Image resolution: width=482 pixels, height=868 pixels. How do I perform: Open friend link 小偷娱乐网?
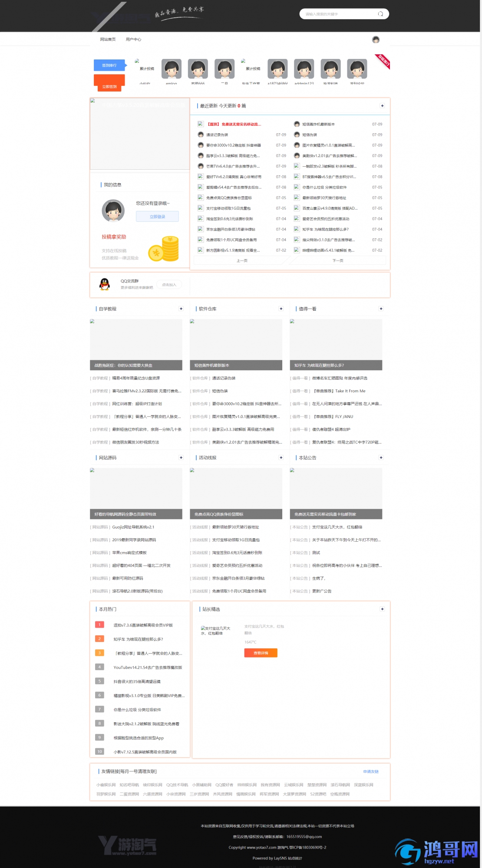click(x=106, y=785)
